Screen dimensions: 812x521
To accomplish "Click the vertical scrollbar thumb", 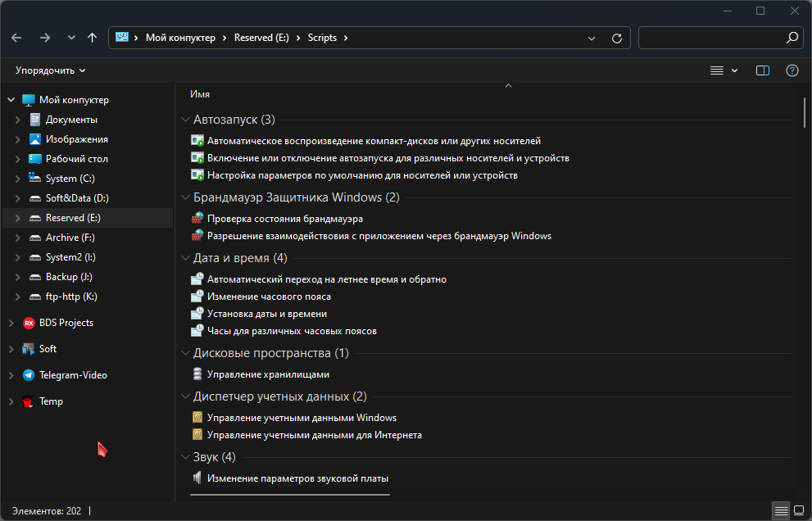I will click(x=805, y=112).
